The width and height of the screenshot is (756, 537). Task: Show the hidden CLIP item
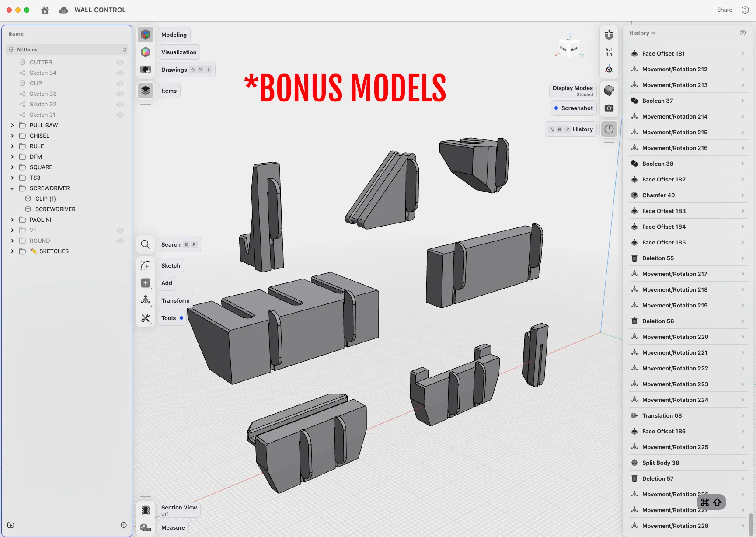120,83
